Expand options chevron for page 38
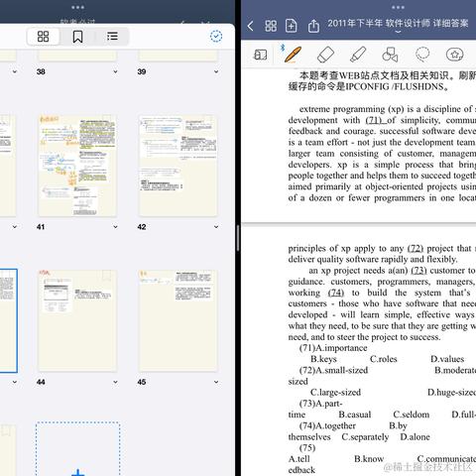The width and height of the screenshot is (476, 476). (115, 71)
